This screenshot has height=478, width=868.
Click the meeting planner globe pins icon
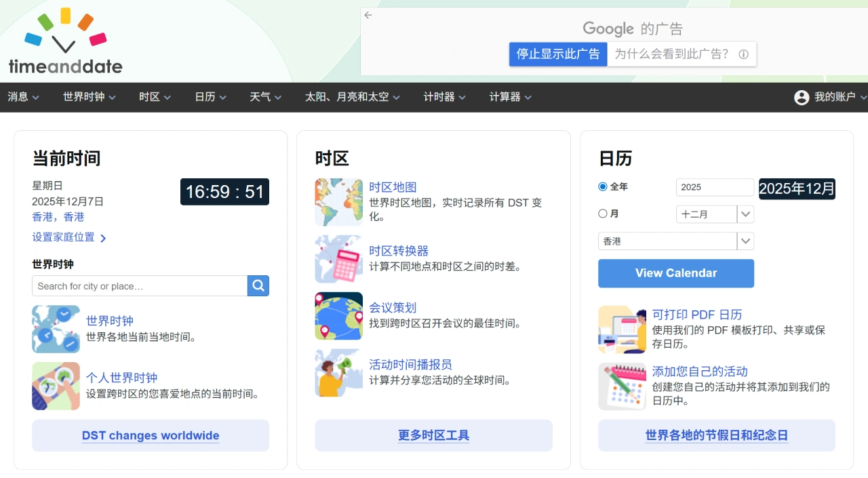point(338,316)
